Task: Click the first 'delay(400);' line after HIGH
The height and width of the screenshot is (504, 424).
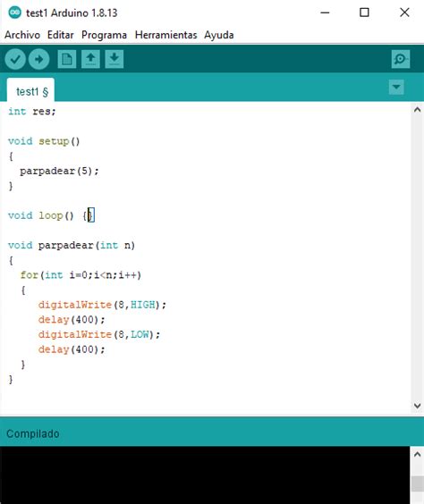Action: coord(72,320)
